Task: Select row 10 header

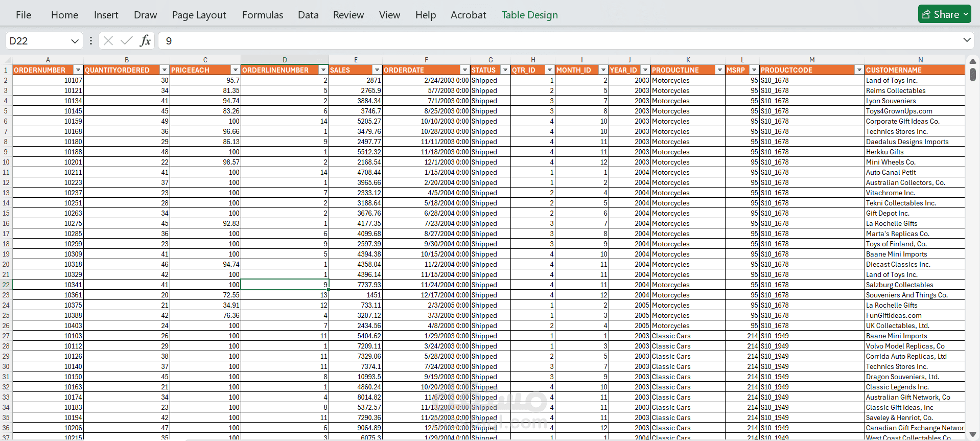Action: tap(6, 162)
